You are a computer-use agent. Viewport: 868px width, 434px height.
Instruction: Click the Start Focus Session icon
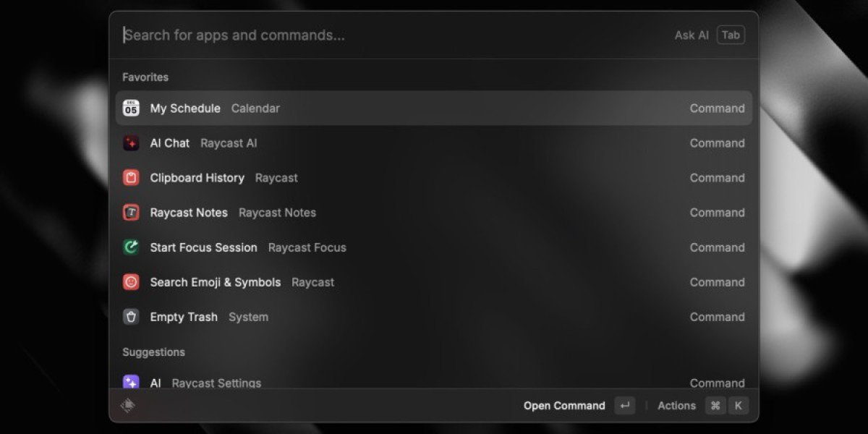[131, 247]
